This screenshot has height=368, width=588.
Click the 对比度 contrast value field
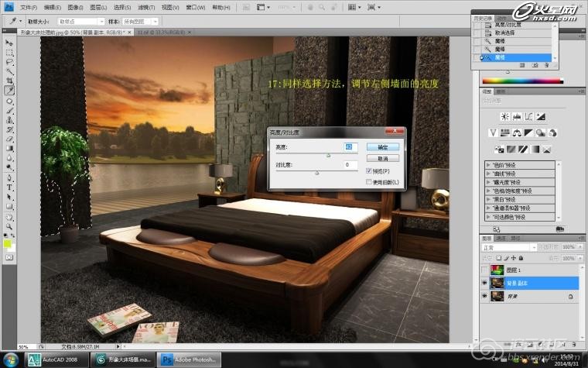pyautogui.click(x=350, y=165)
